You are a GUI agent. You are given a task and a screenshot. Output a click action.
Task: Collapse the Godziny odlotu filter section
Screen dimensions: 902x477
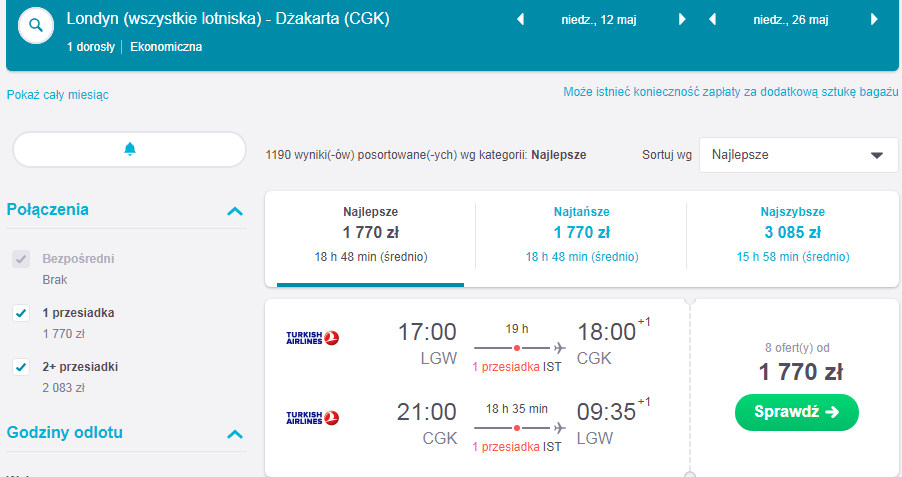point(235,434)
